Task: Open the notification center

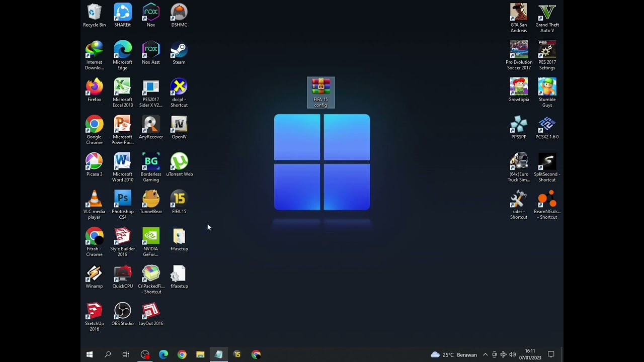Action: coord(551,354)
